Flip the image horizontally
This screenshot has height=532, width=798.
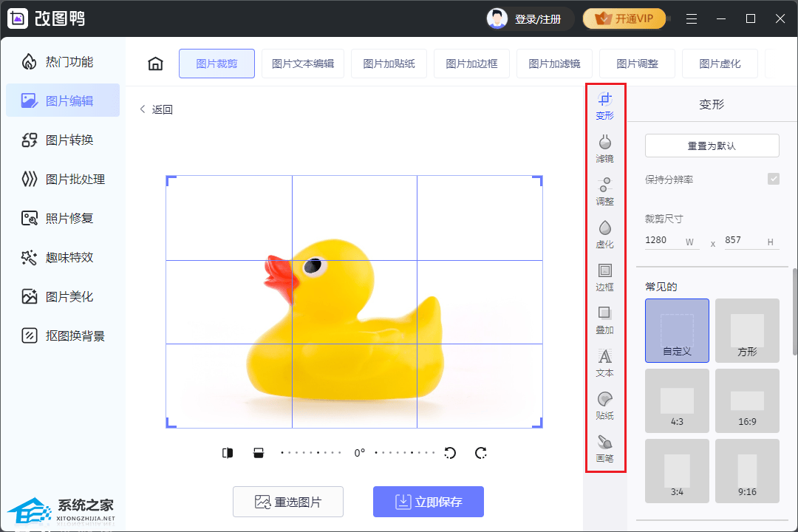click(x=228, y=453)
